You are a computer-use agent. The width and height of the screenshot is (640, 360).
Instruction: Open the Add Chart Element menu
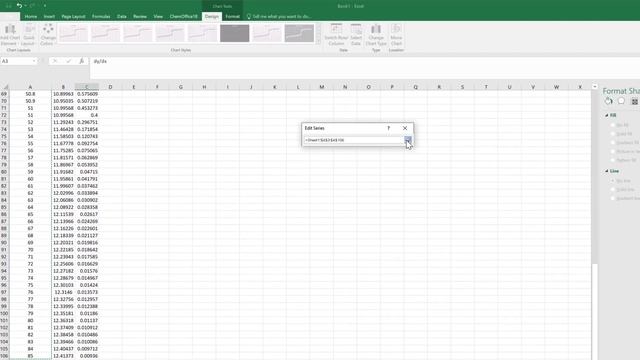[9, 35]
